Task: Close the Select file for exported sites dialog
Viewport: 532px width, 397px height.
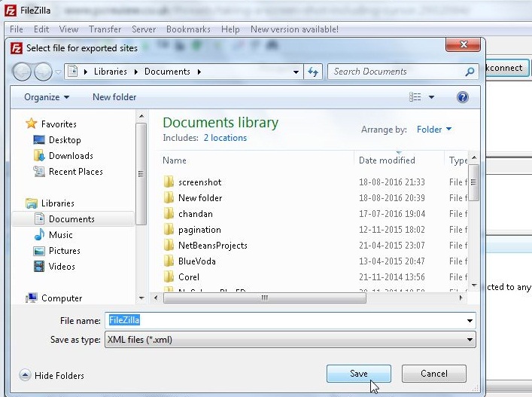Action: pos(463,44)
